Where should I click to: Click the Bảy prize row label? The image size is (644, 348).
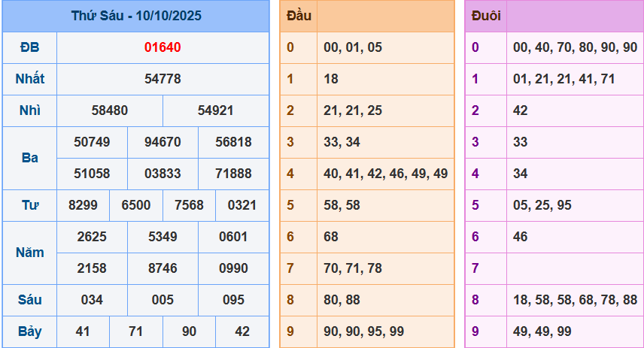tap(29, 331)
